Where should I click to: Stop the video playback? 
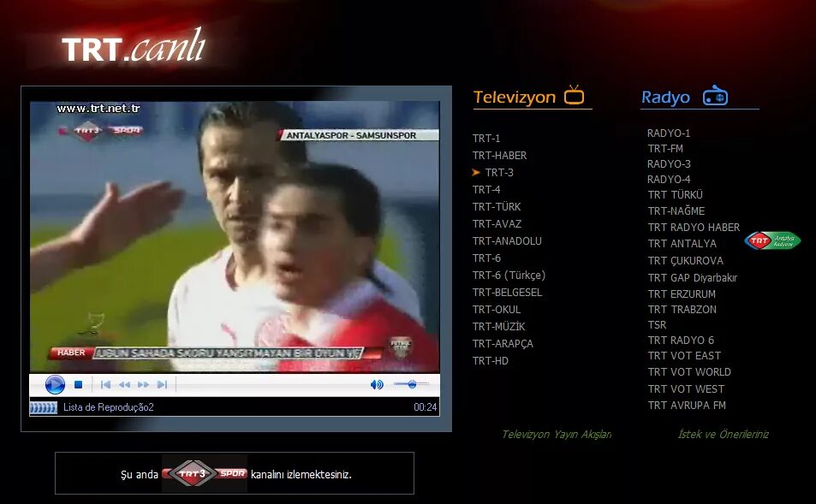79,385
